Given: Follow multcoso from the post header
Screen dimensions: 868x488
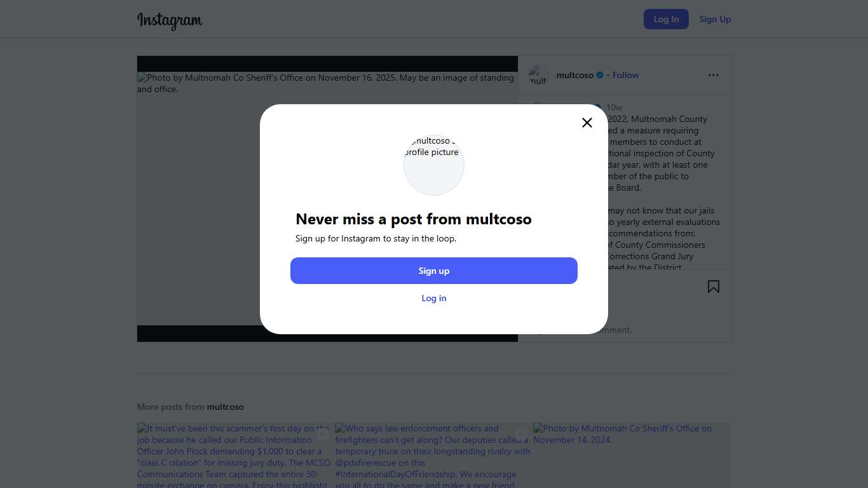Looking at the screenshot, I should pos(625,75).
